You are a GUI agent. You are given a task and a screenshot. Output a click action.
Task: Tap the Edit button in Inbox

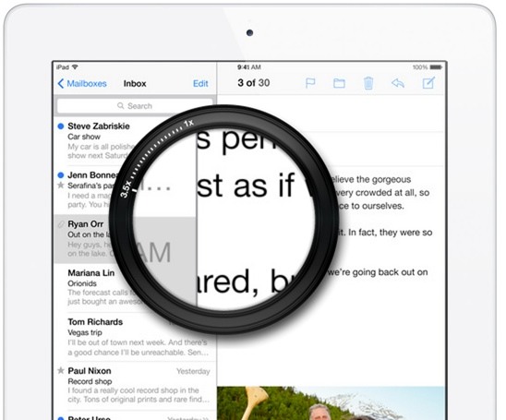(200, 84)
